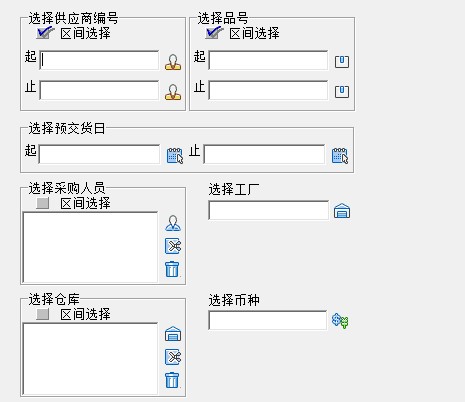Check 区间选择 under 选择仓库
This screenshot has width=465, height=402.
[x=43, y=314]
